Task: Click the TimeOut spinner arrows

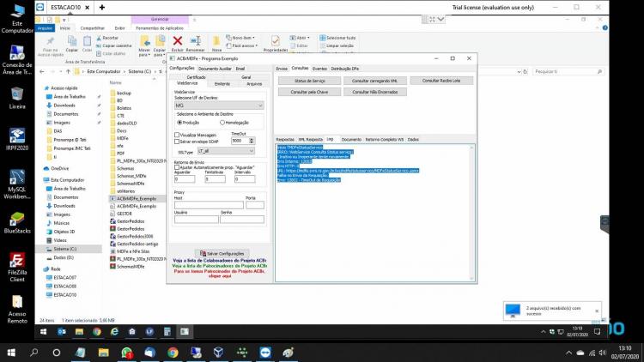Action: pos(252,141)
